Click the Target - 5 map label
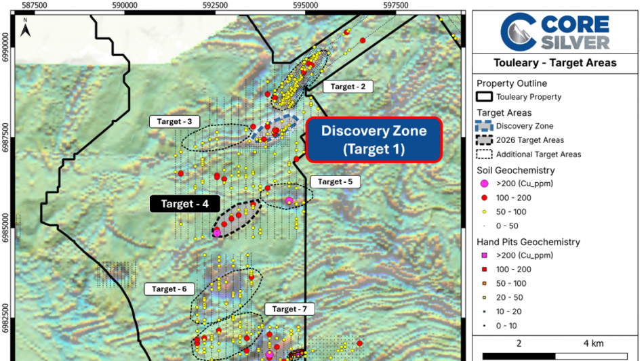 pyautogui.click(x=335, y=182)
